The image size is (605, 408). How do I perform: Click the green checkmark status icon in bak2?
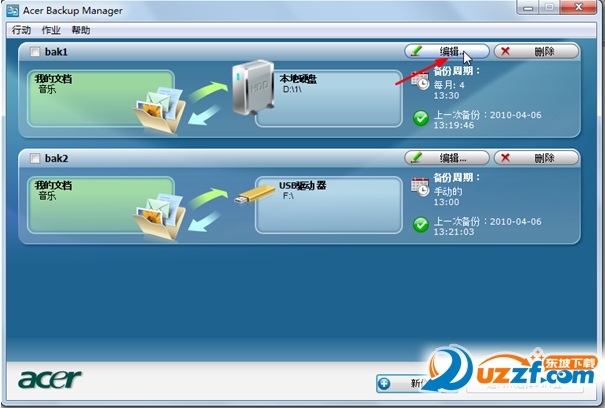pyautogui.click(x=421, y=225)
